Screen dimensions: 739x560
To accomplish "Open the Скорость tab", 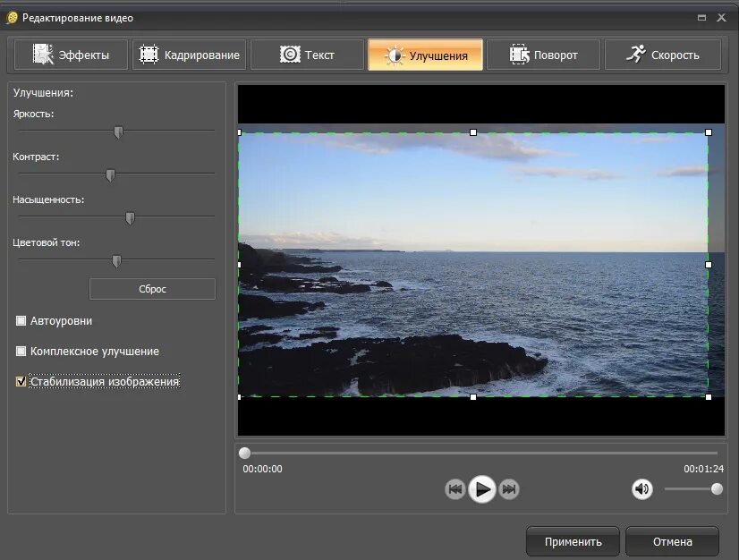I will [x=663, y=55].
